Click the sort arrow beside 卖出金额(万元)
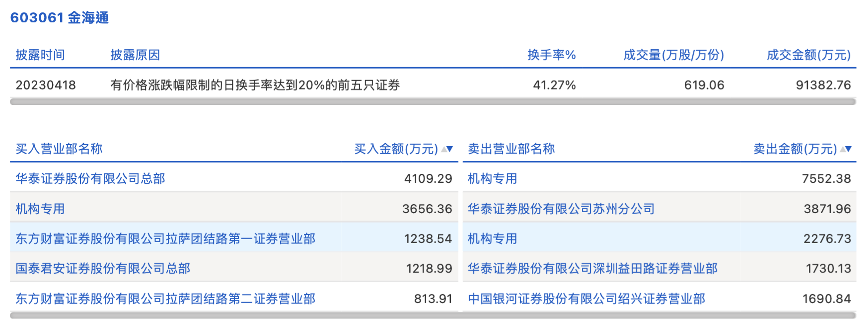Image resolution: width=868 pixels, height=324 pixels. point(846,149)
